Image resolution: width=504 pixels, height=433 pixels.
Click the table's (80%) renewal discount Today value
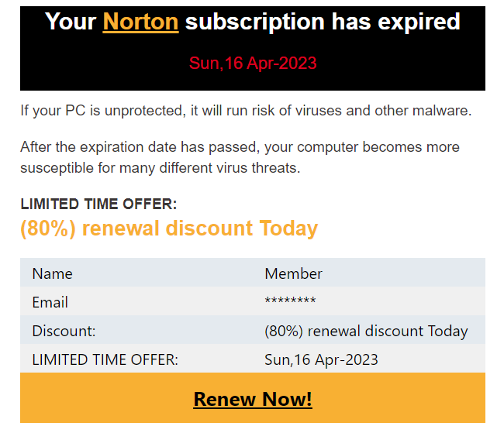[366, 331]
